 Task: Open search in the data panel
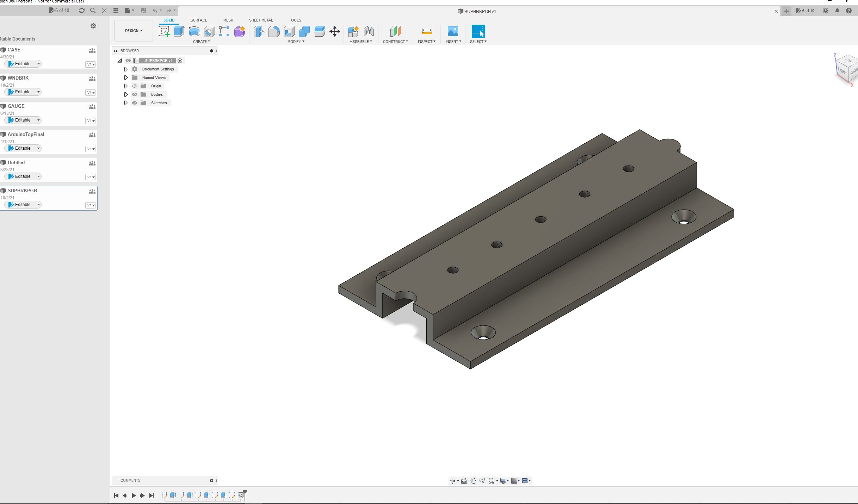click(x=93, y=11)
